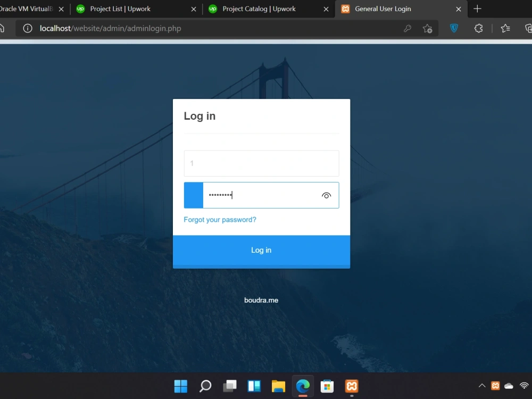Close the Oracle VM VirtualBox tab
The height and width of the screenshot is (399, 532).
pos(61,9)
